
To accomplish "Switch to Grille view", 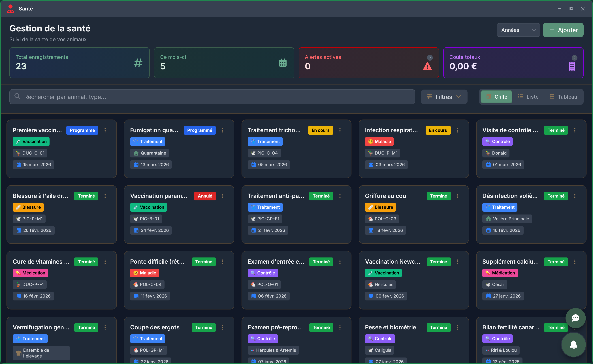I will (x=496, y=97).
